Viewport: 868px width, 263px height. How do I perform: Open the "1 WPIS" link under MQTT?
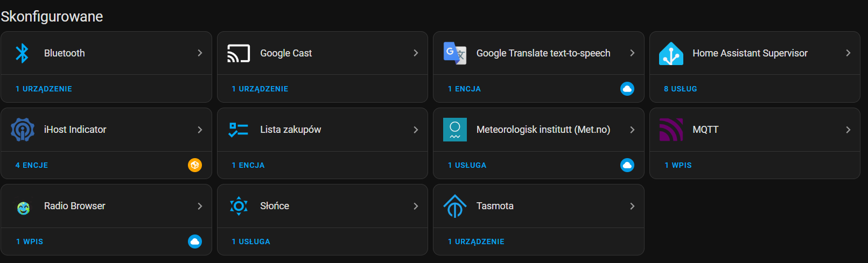pos(678,165)
